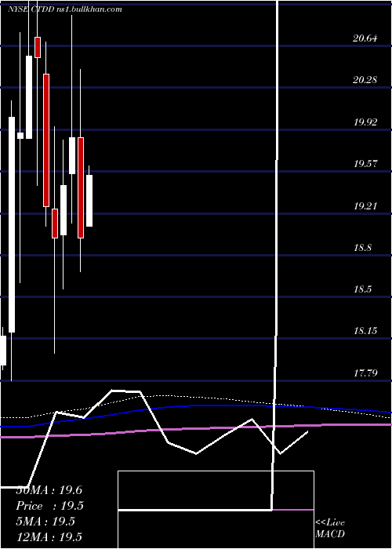Click the 12MA : 19.5 readout
Image resolution: width=392 pixels, height=549 pixels.
49,536
